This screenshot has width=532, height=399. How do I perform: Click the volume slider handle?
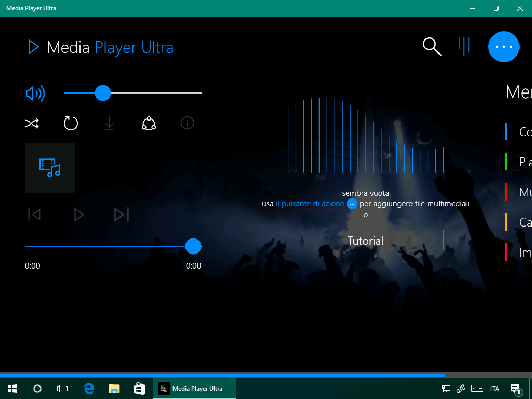(x=103, y=93)
